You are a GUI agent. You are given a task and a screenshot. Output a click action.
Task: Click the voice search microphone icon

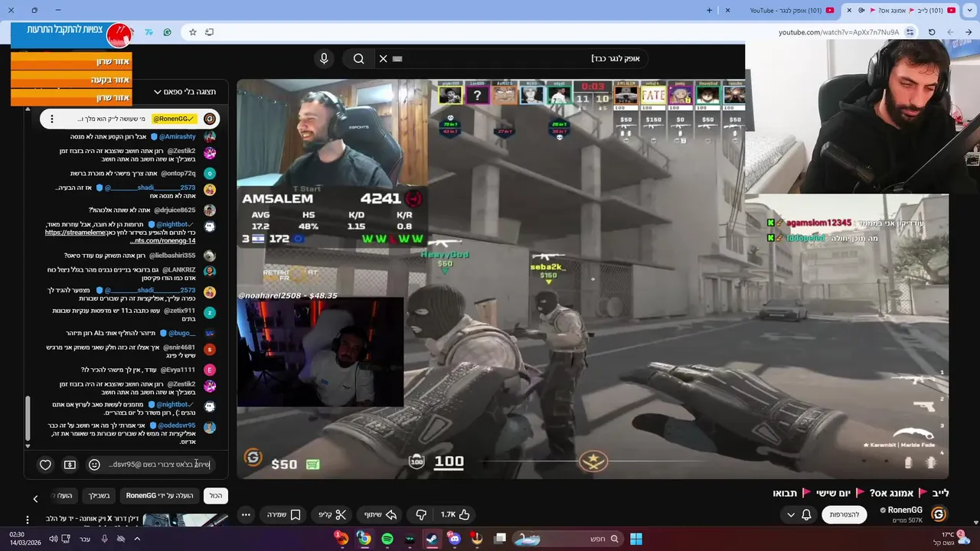tap(324, 59)
